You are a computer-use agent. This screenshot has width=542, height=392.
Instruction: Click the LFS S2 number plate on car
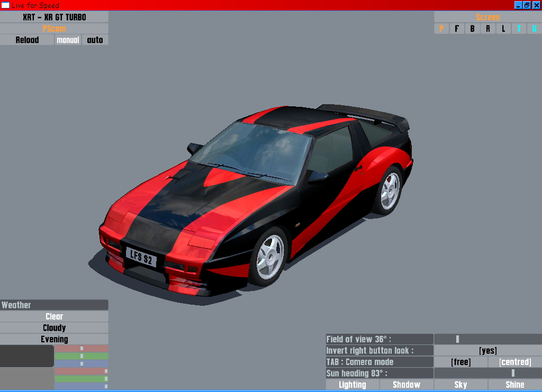(x=141, y=257)
